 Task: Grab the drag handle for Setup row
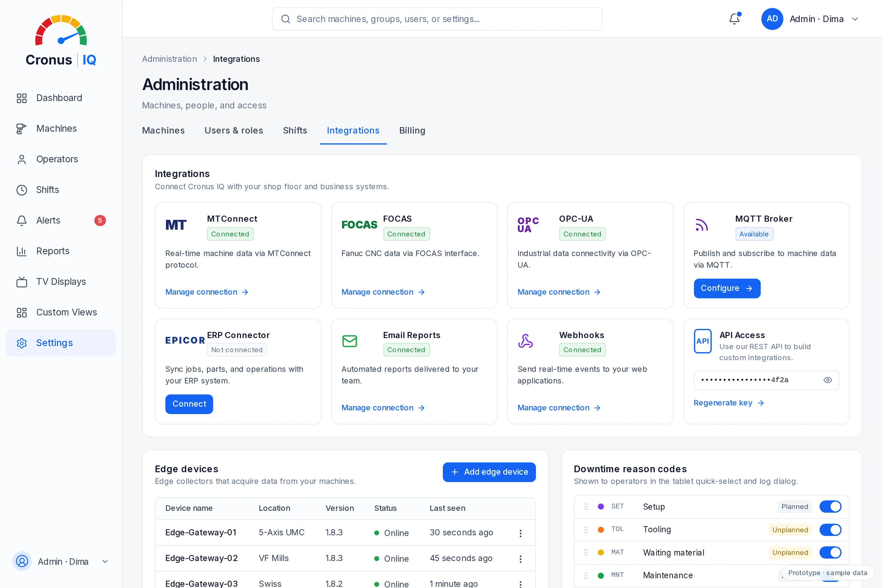(586, 507)
